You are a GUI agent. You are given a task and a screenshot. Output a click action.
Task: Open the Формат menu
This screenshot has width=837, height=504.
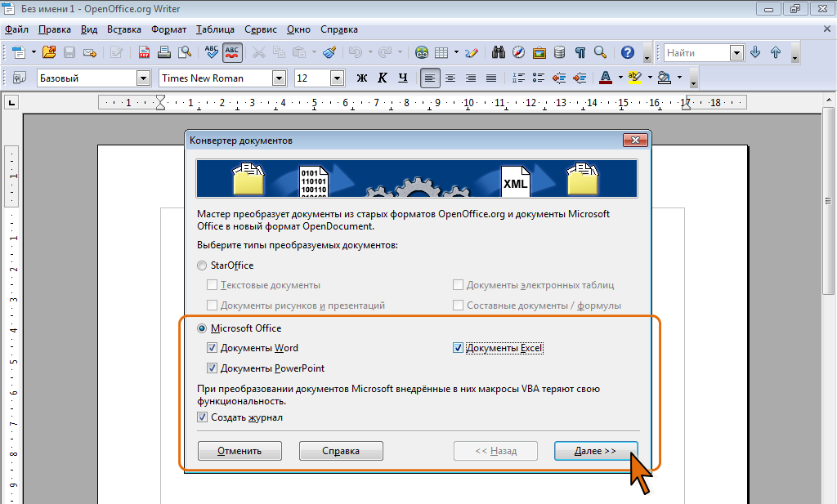tap(168, 29)
